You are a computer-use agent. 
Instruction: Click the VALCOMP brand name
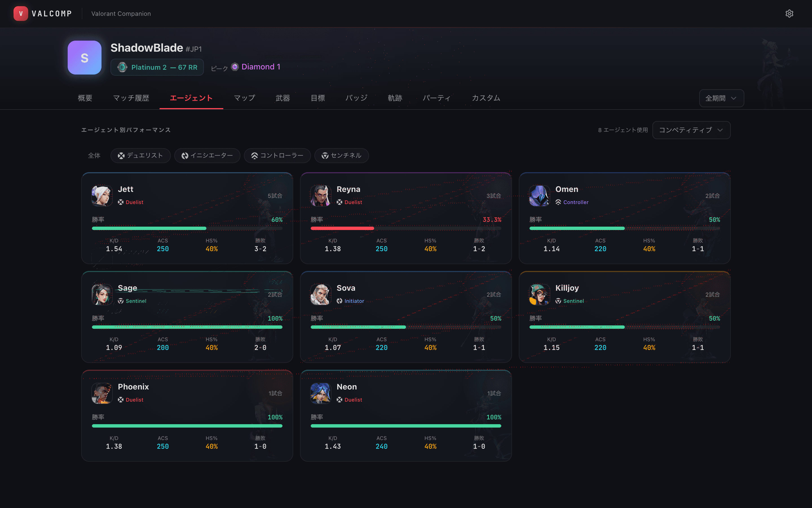pos(52,14)
